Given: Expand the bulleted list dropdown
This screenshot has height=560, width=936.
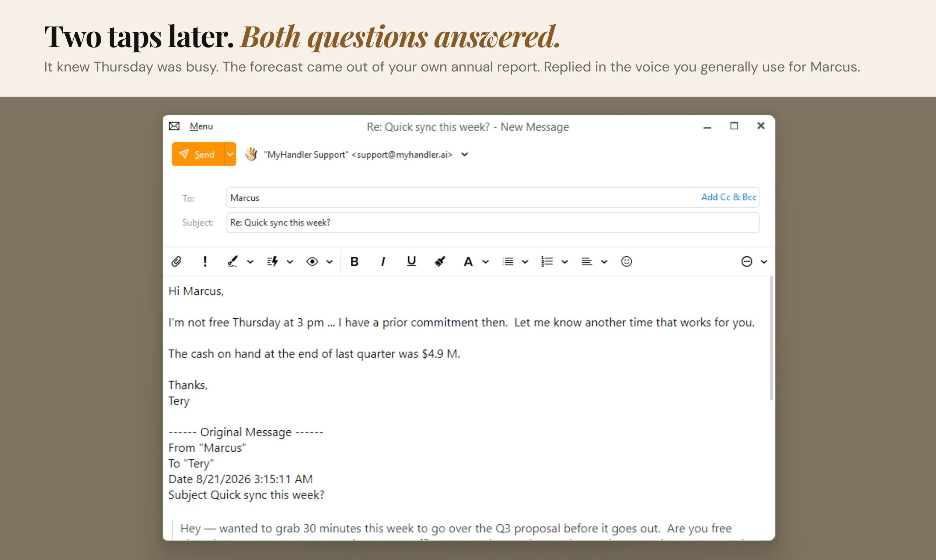Looking at the screenshot, I should pyautogui.click(x=525, y=262).
